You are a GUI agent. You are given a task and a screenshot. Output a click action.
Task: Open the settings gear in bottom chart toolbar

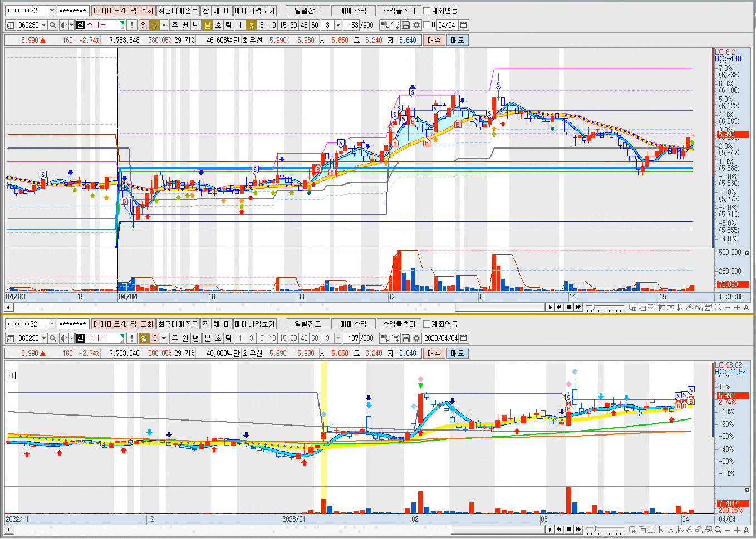(x=416, y=338)
